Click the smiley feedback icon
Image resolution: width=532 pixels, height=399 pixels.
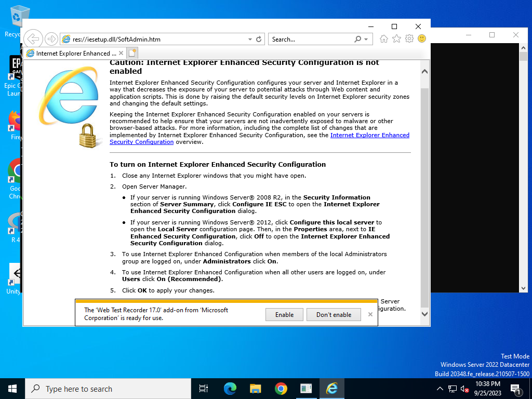click(422, 38)
